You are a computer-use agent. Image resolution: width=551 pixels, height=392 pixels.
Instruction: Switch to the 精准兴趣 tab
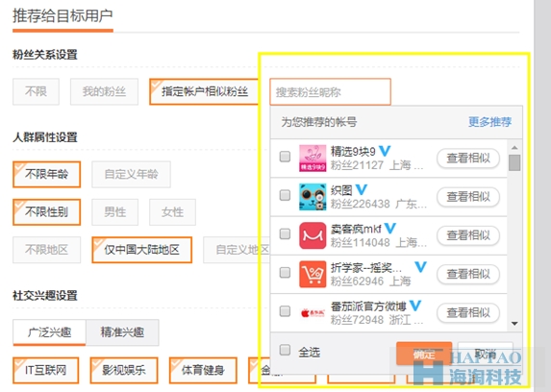(122, 332)
